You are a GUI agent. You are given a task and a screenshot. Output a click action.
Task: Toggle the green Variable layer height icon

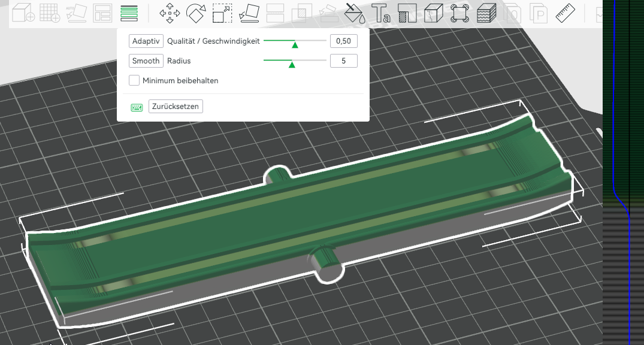(x=129, y=13)
